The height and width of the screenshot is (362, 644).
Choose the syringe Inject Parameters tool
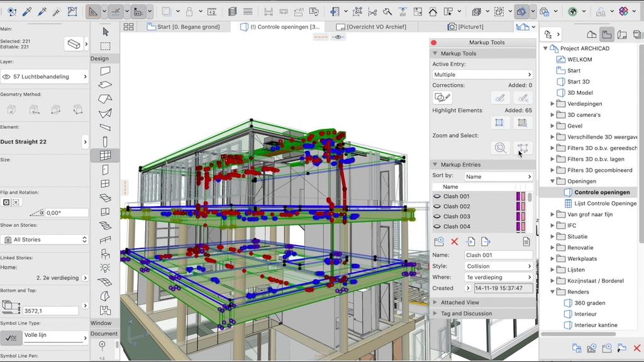click(x=42, y=11)
